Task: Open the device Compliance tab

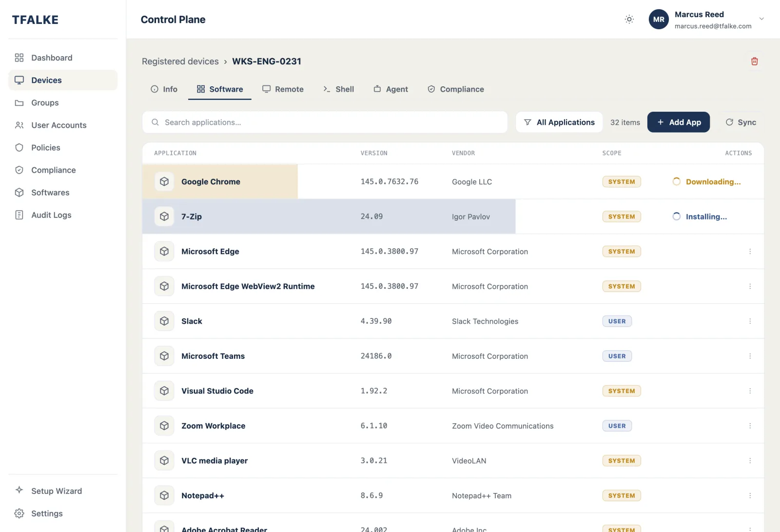Action: (455, 89)
